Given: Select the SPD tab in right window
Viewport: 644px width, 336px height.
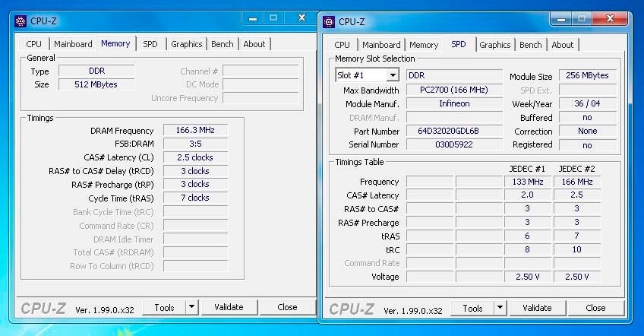Looking at the screenshot, I should coord(459,44).
